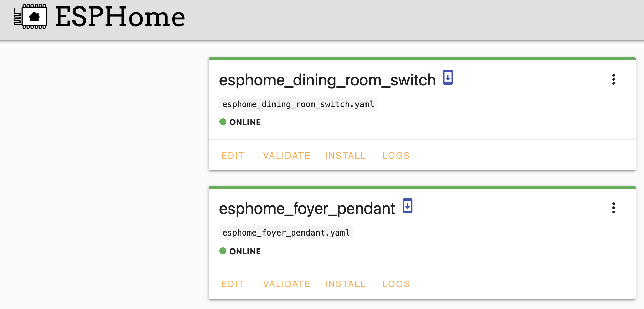Viewport: 644px width, 309px height.
Task: Click the esphome_dining_room_switch.yaml filename chip
Action: point(298,104)
